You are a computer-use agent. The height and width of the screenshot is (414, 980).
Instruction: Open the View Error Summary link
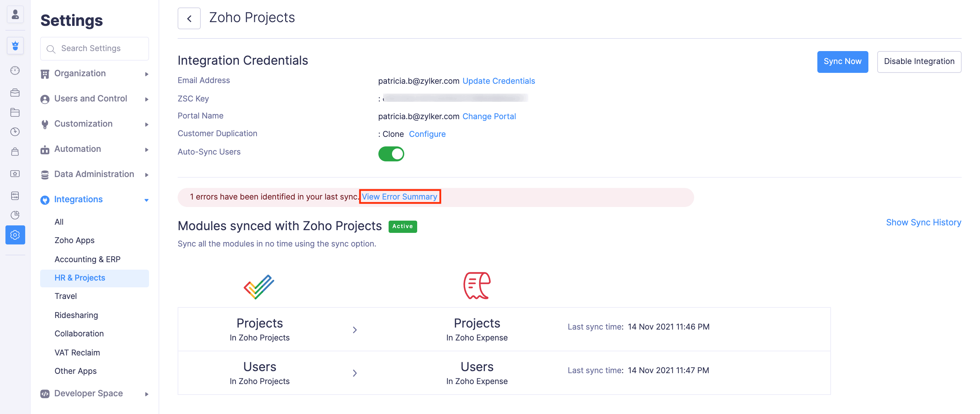point(399,197)
